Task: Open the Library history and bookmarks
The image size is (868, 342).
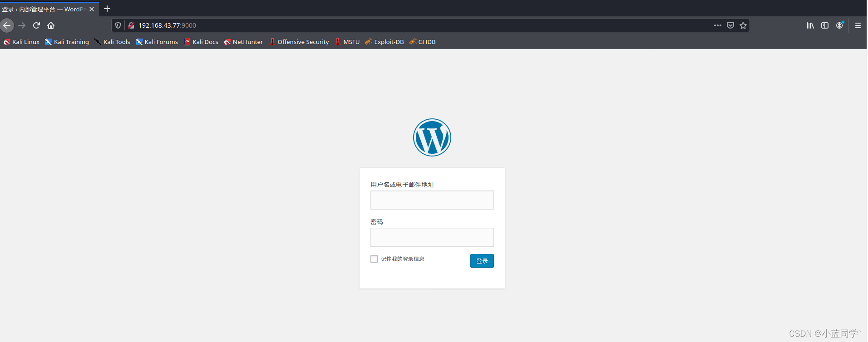Action: click(x=810, y=25)
